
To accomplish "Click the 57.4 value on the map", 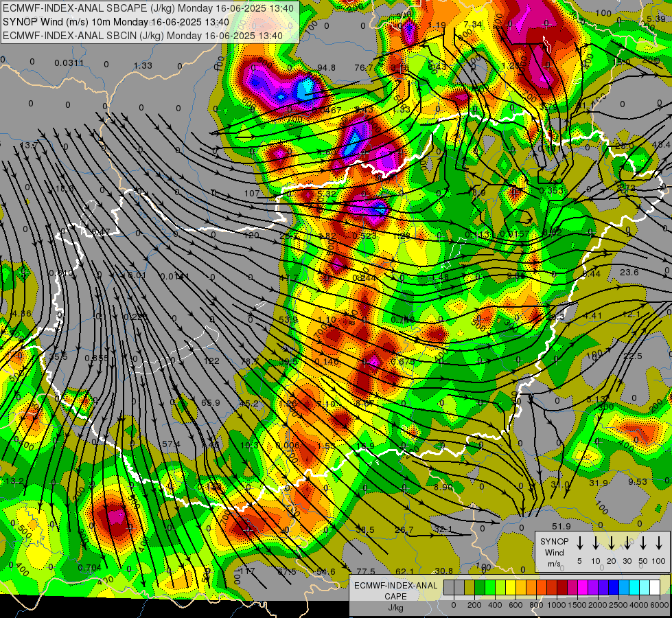I will 171,444.
